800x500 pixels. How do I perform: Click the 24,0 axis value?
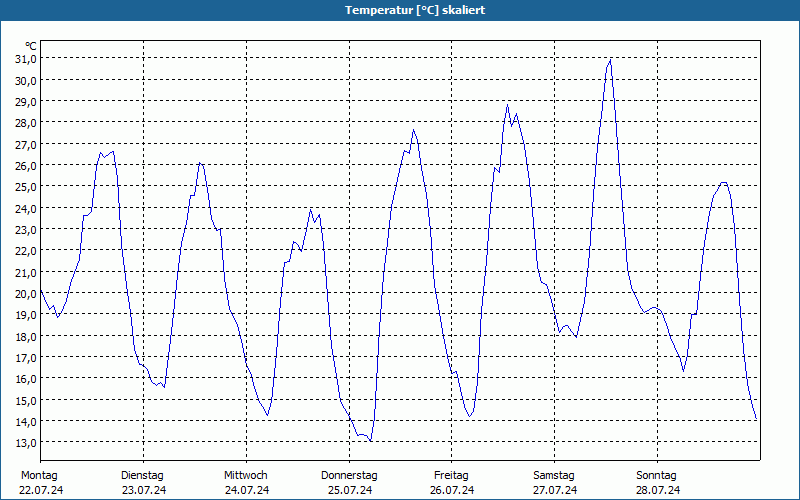tap(26, 208)
